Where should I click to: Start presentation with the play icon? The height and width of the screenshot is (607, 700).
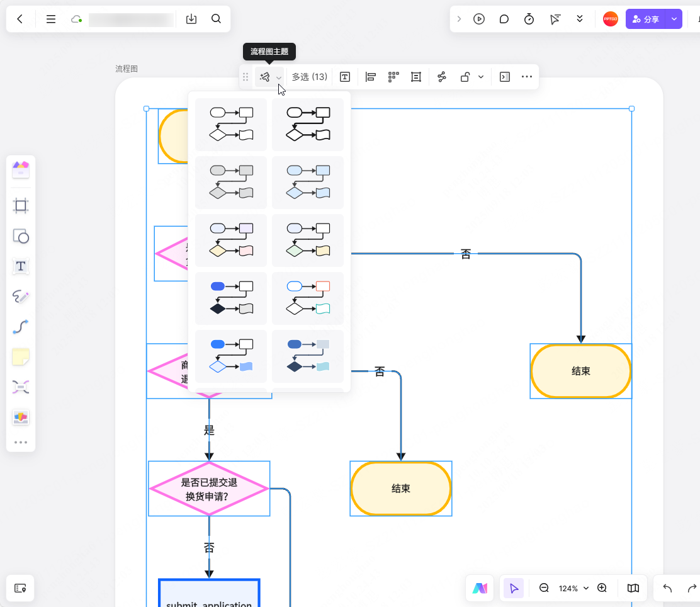click(479, 19)
